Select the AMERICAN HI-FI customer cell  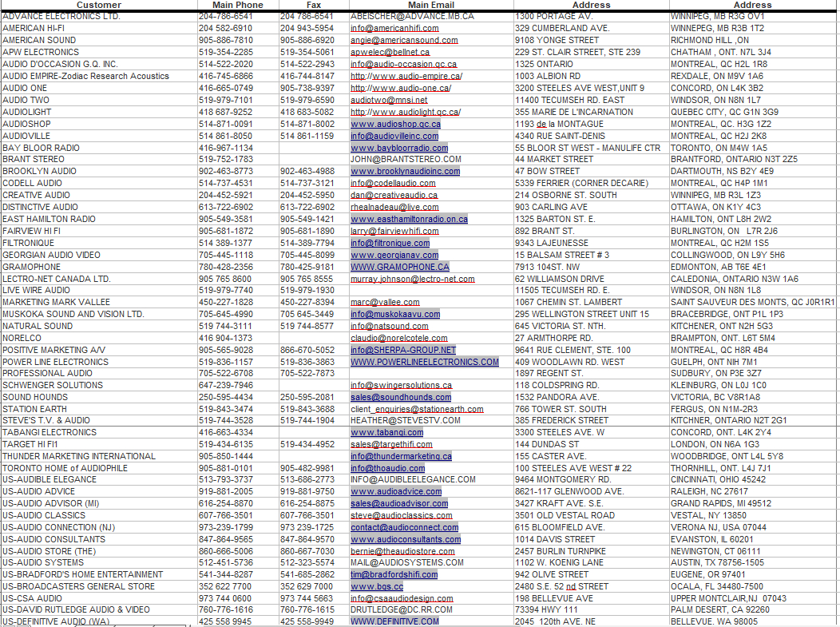point(99,29)
